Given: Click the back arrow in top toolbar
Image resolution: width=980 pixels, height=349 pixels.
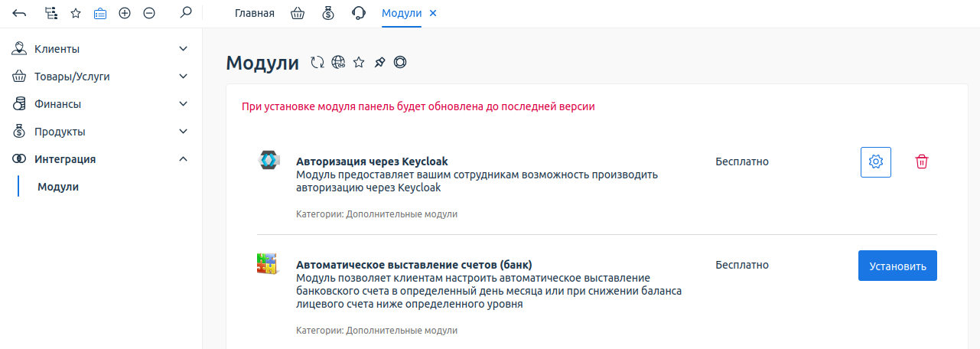Looking at the screenshot, I should tap(20, 13).
